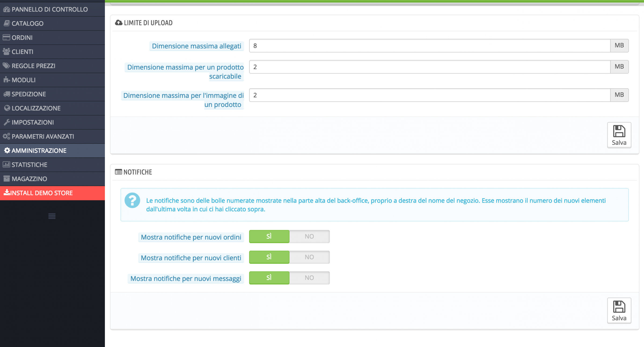Click the Statistiche bar chart icon
Image resolution: width=644 pixels, height=347 pixels.
pos(6,165)
